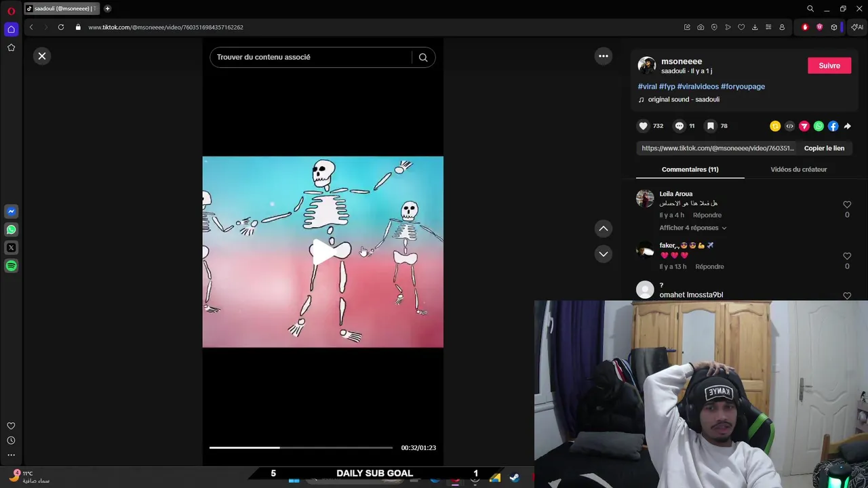Open #viralvideos hashtag
The image size is (868, 488).
click(x=698, y=87)
